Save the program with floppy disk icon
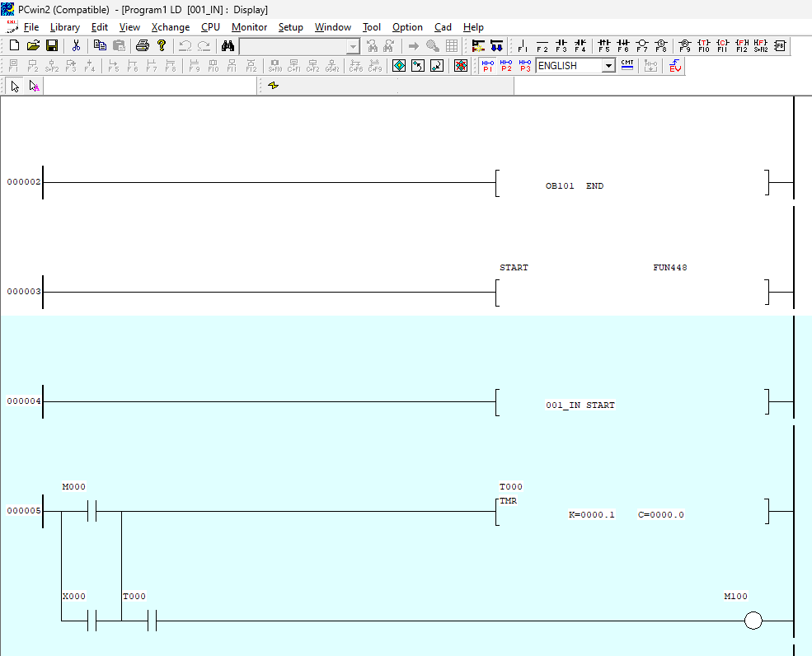812x656 pixels. 52,45
